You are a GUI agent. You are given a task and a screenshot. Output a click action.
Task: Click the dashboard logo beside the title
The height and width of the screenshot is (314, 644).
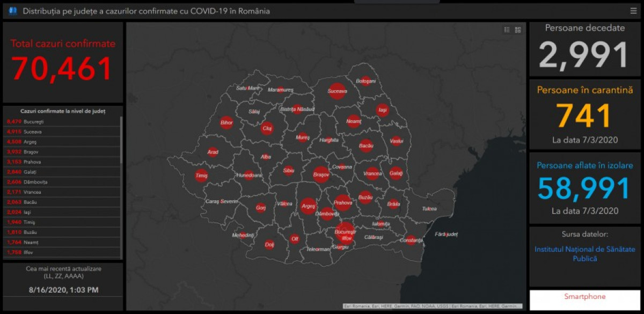[13, 11]
